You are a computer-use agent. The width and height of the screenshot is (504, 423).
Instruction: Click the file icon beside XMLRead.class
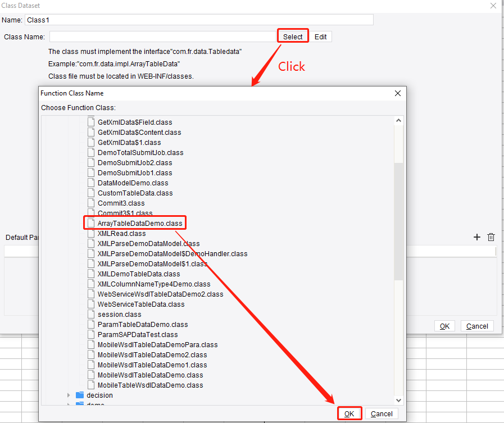coord(91,233)
